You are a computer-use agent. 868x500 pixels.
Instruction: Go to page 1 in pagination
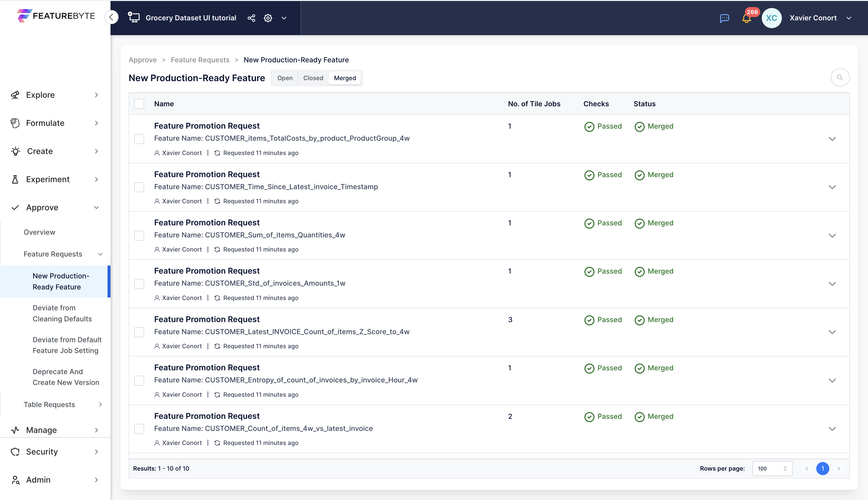pos(822,468)
